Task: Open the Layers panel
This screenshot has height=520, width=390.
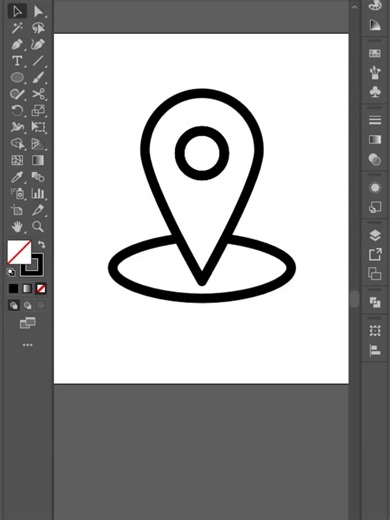Action: click(375, 235)
